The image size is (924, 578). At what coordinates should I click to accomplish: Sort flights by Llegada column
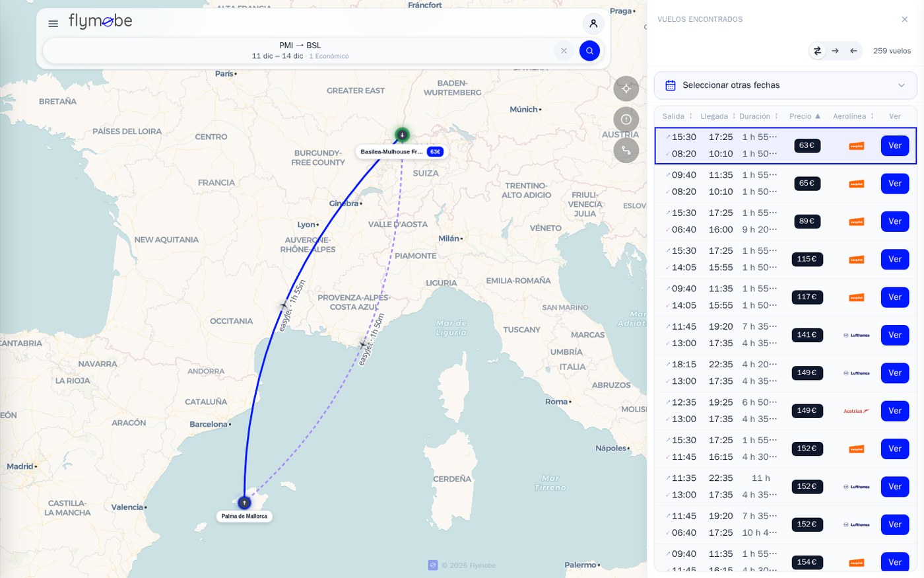coord(718,116)
